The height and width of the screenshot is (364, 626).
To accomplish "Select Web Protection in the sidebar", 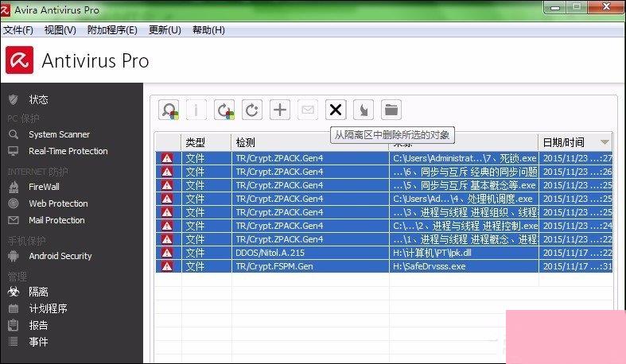I will click(x=58, y=203).
